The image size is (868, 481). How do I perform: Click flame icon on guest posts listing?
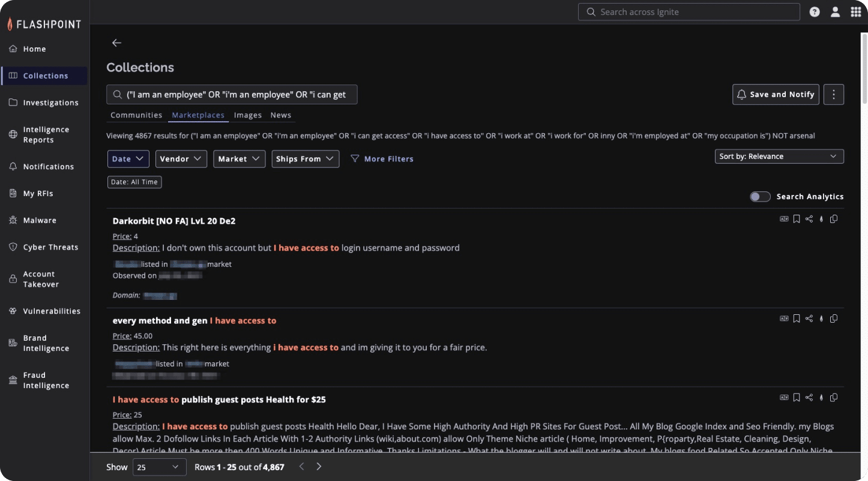(821, 397)
